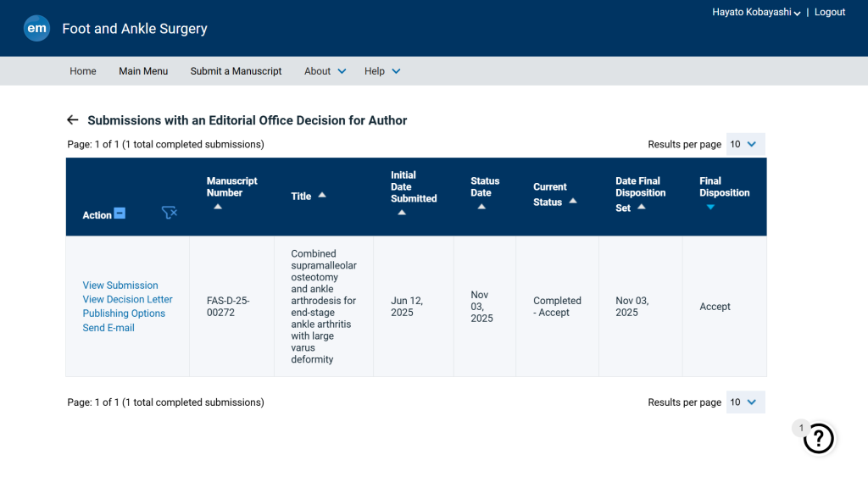Screen dimensions: 868x488
Task: Open the Submit a Manuscript menu item
Action: [x=236, y=71]
